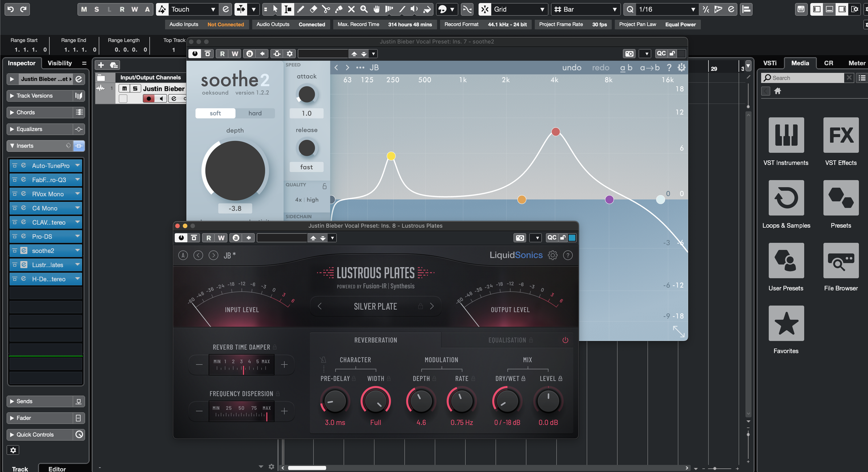Click the Favorites star icon
This screenshot has width=868, height=472.
pos(786,323)
